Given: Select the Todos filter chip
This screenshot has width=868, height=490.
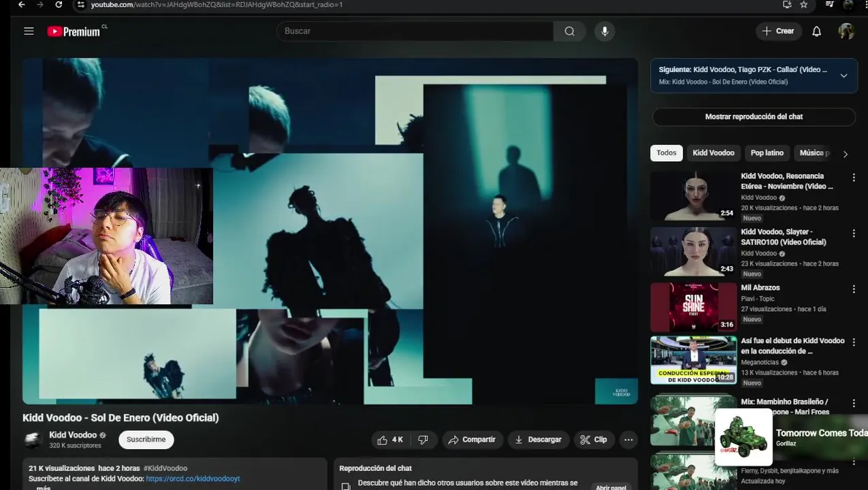Looking at the screenshot, I should (666, 153).
